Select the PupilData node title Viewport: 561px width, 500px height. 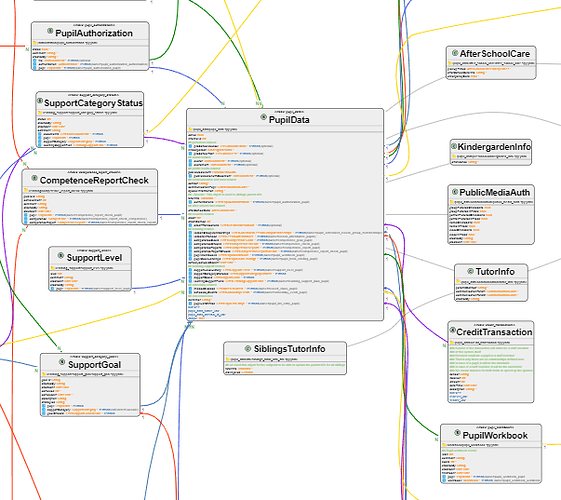289,120
